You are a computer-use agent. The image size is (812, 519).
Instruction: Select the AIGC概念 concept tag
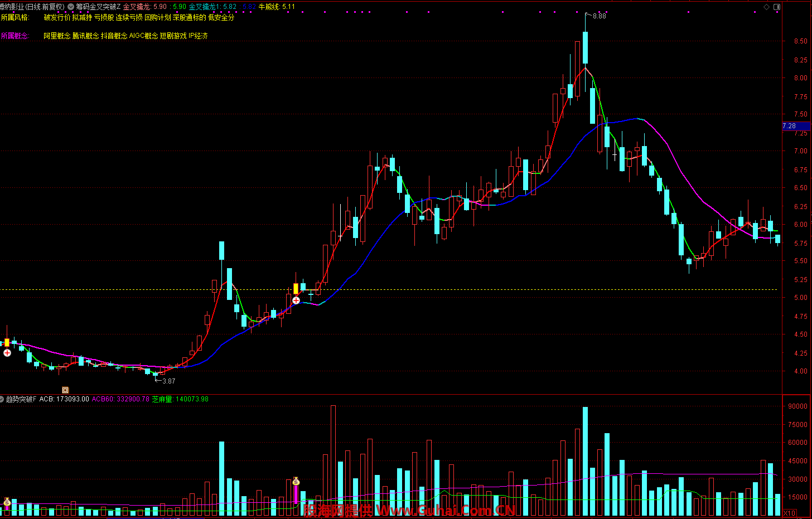144,36
